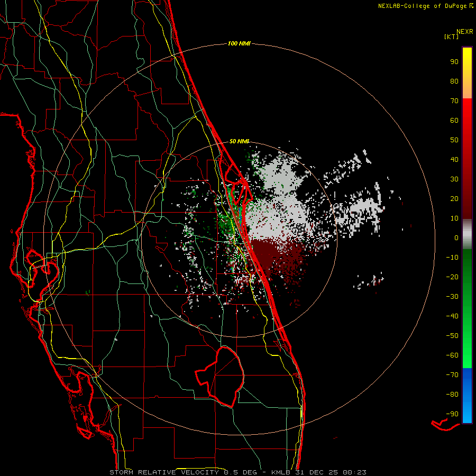476x476 pixels.
Task: Click the 50 value on velocity scale
Action: pos(454,140)
